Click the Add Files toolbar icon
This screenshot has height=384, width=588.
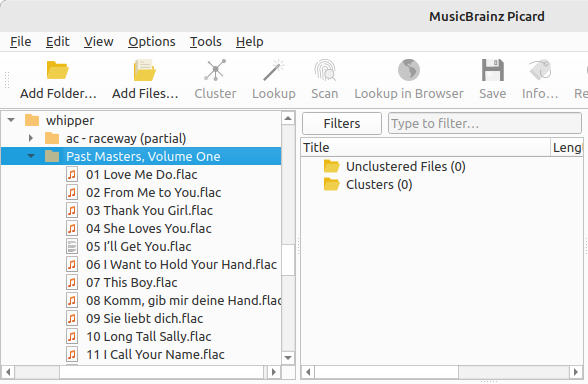(145, 70)
